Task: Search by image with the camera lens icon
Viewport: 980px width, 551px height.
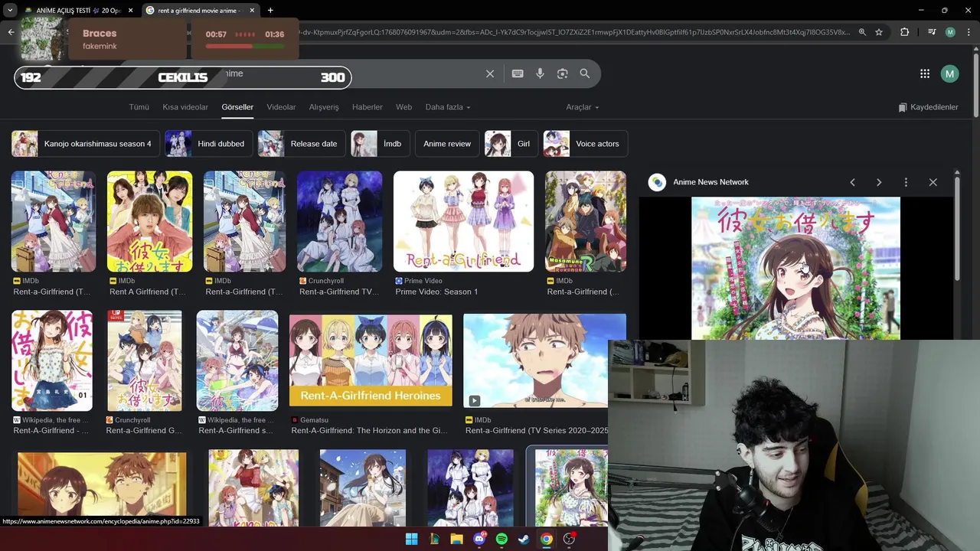Action: pos(562,73)
